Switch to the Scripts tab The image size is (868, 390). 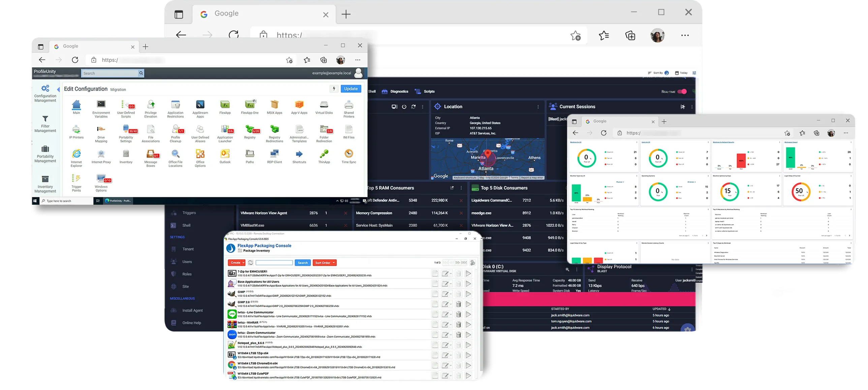click(x=425, y=92)
